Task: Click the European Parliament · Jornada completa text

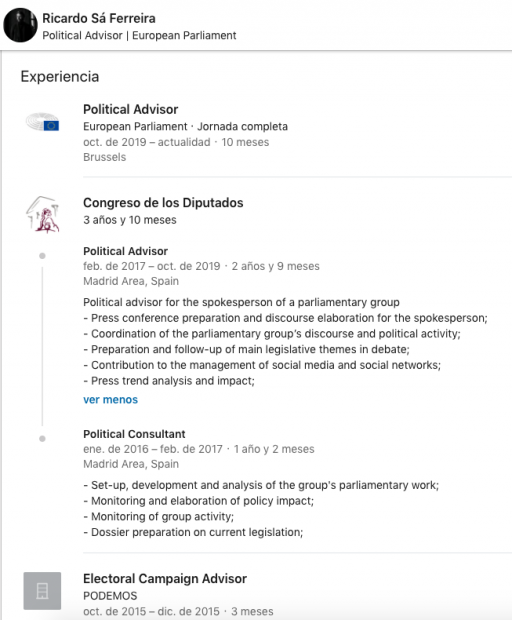Action: click(185, 127)
